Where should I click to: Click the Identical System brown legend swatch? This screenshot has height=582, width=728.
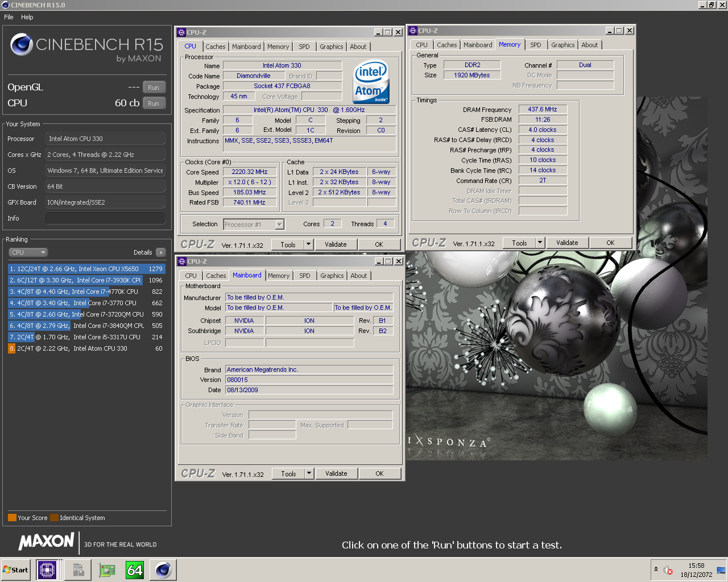pyautogui.click(x=54, y=518)
